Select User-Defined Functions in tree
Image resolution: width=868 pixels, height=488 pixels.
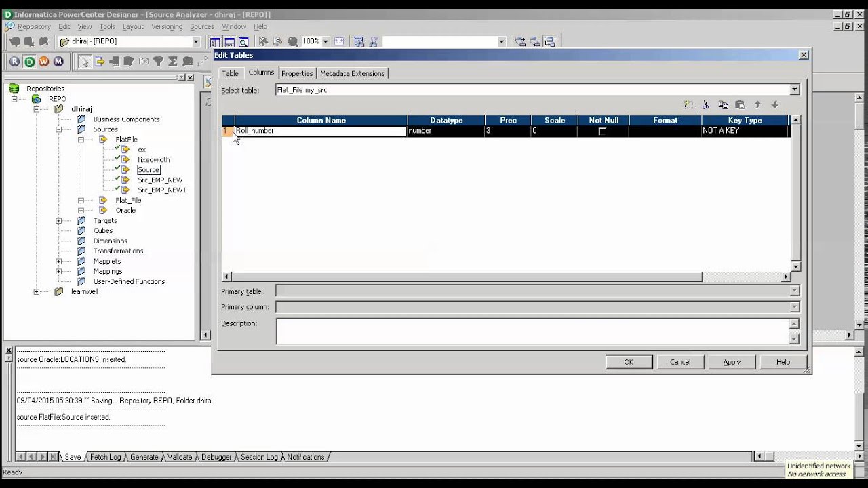[129, 282]
